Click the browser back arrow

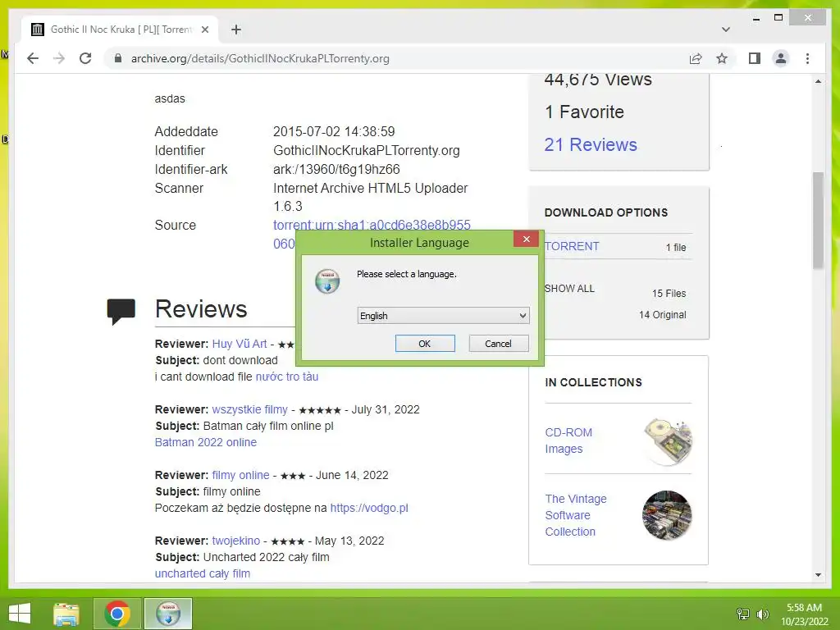(33, 58)
